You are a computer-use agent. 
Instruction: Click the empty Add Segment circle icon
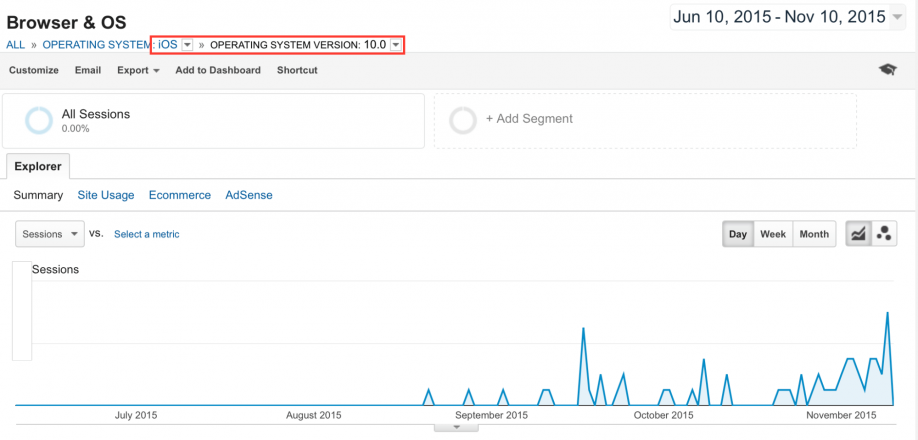(x=463, y=120)
